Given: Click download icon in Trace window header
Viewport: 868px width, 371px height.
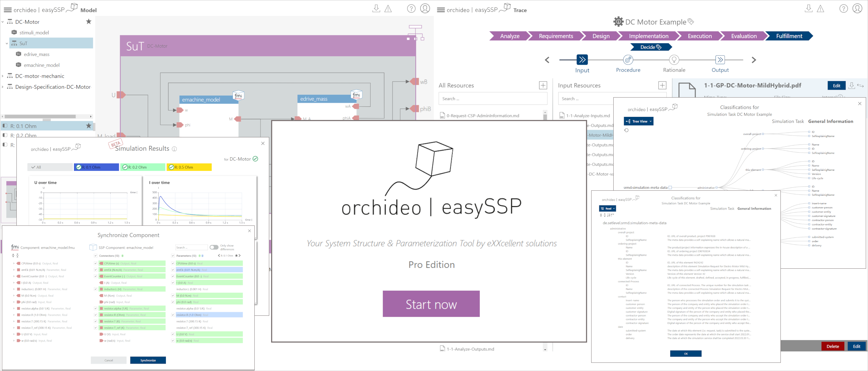Looking at the screenshot, I should tap(809, 9).
